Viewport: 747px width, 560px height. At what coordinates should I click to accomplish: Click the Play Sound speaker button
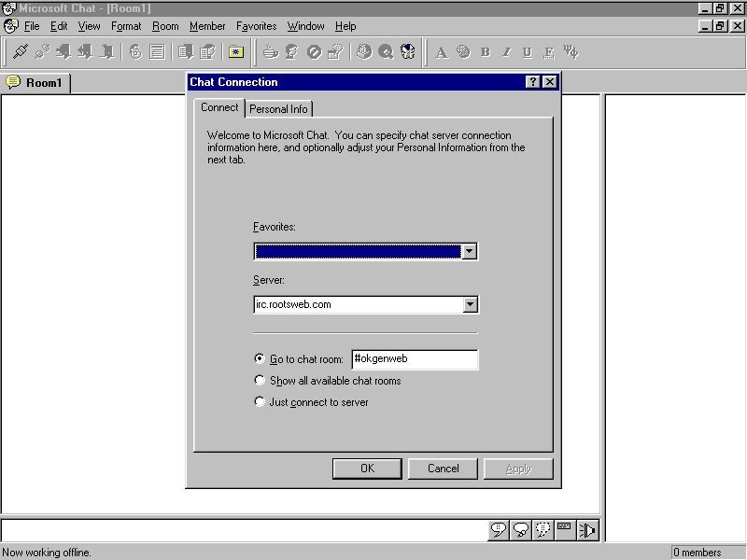click(587, 530)
